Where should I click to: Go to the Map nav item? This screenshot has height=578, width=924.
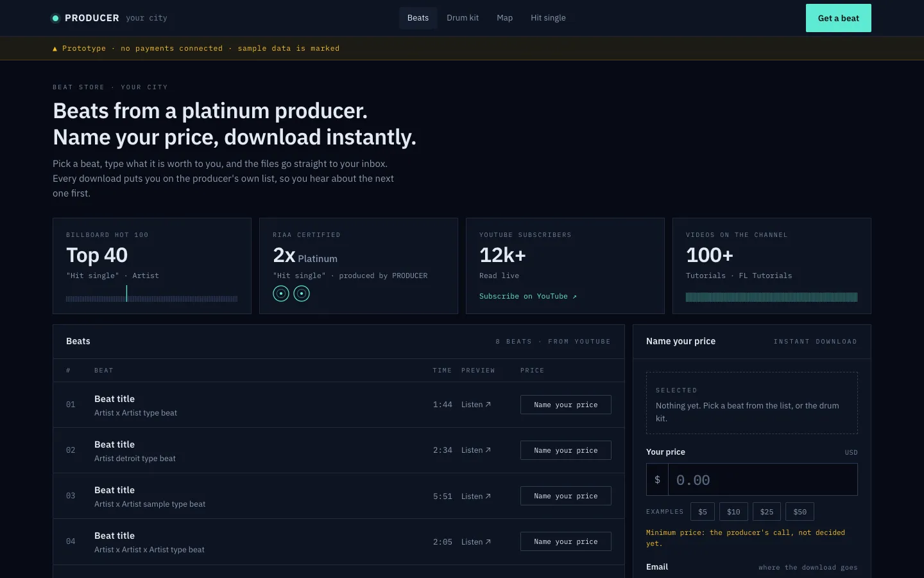click(504, 18)
